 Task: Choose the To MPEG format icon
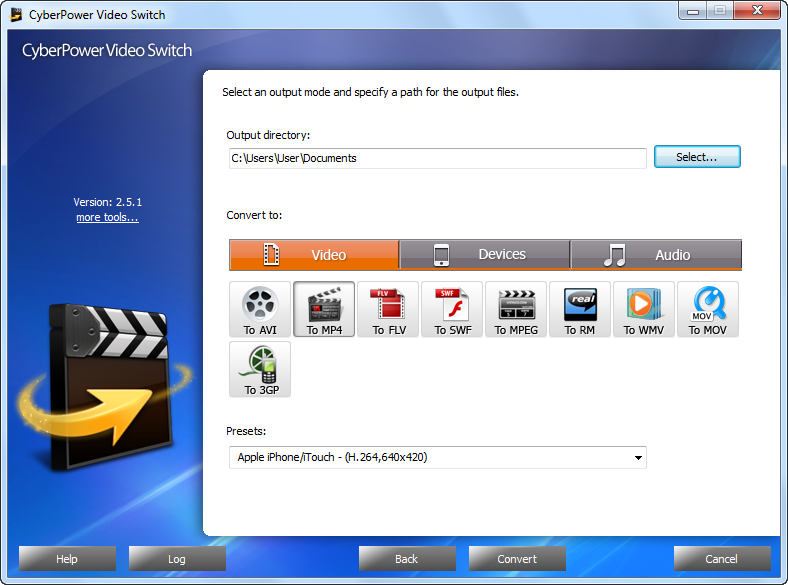click(x=516, y=309)
